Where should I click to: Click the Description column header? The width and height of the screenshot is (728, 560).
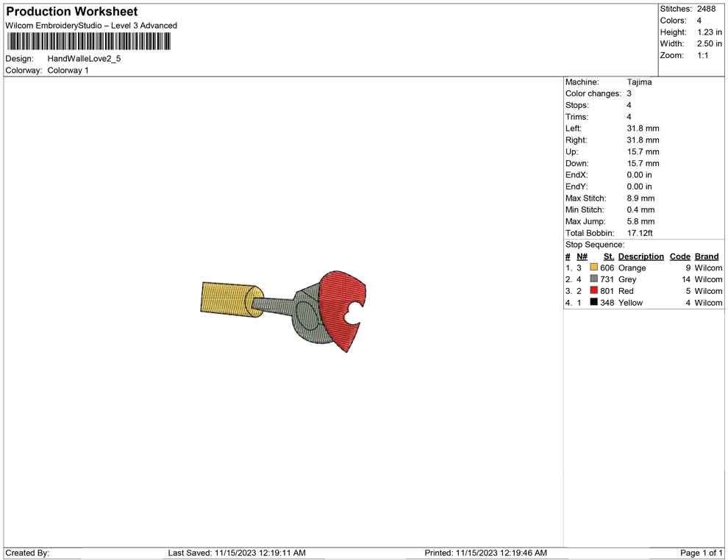[x=641, y=256]
